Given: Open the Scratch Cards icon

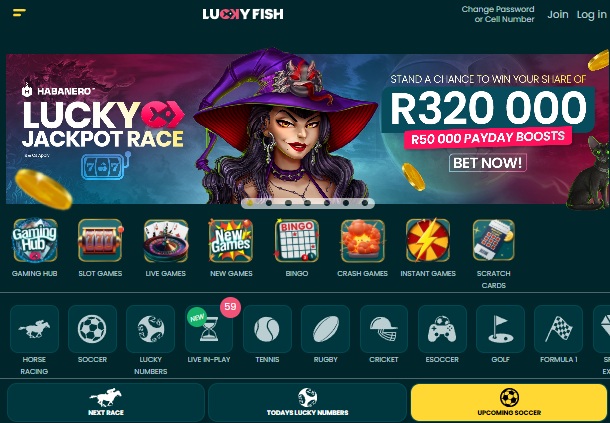Looking at the screenshot, I should pos(494,240).
